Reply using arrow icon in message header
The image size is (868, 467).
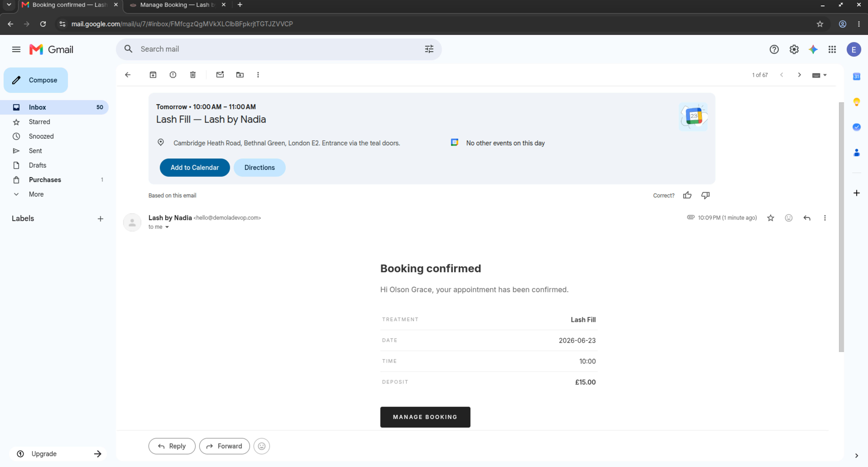[x=807, y=218]
